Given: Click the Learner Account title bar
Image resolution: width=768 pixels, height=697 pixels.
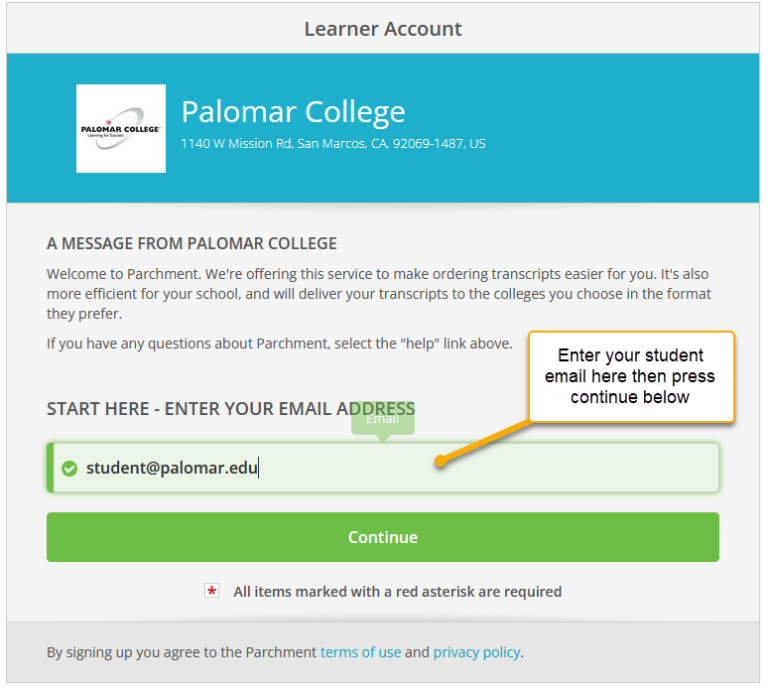Looking at the screenshot, I should tap(383, 29).
